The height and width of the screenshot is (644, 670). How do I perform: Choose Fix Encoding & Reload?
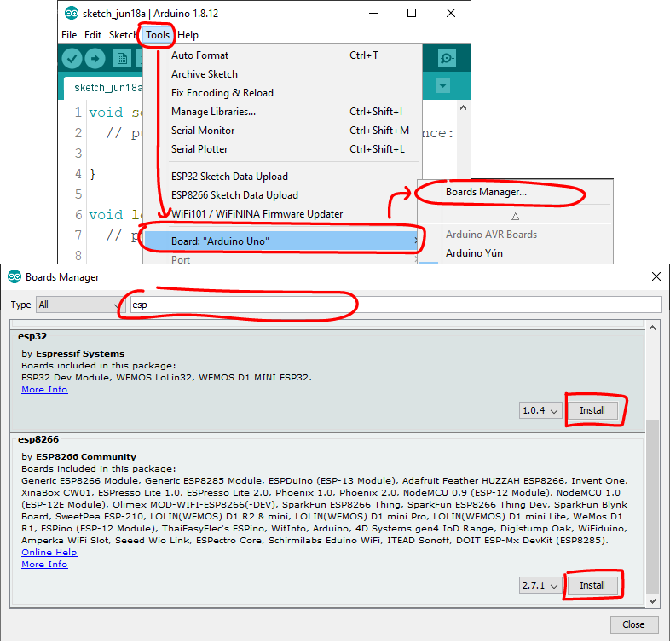click(282, 93)
